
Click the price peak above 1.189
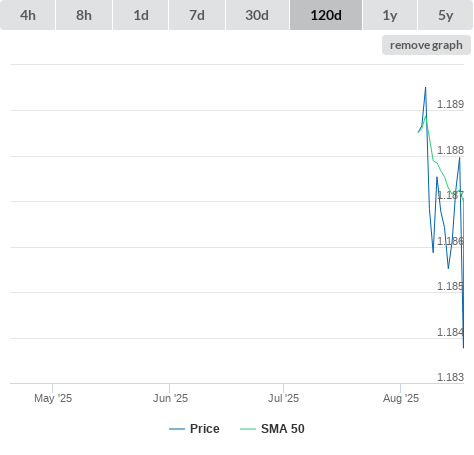point(425,88)
